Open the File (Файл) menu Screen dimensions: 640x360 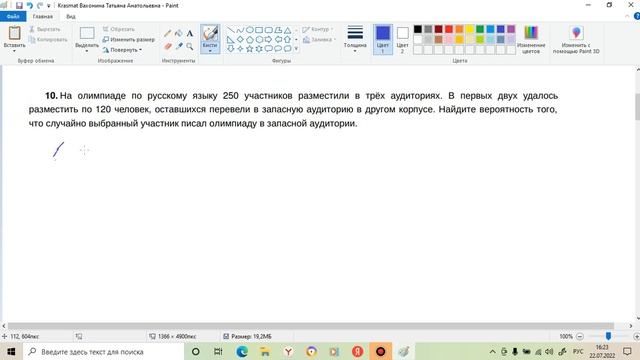13,16
